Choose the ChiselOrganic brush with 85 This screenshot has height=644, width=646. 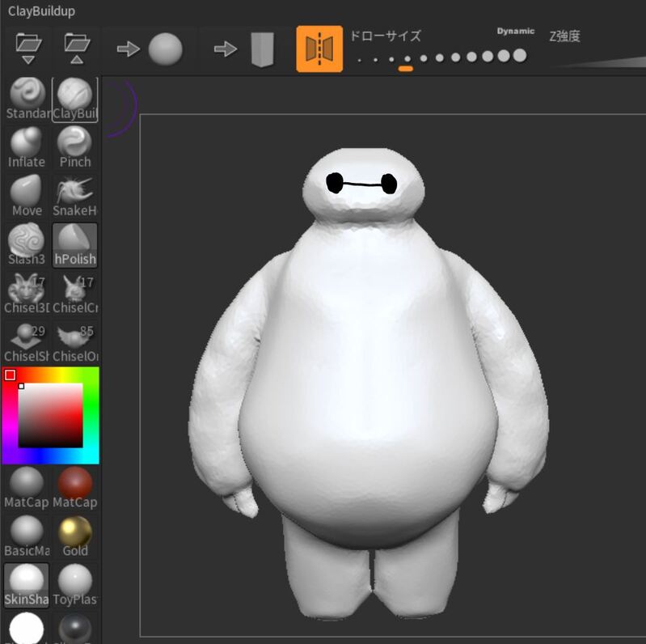pyautogui.click(x=75, y=342)
